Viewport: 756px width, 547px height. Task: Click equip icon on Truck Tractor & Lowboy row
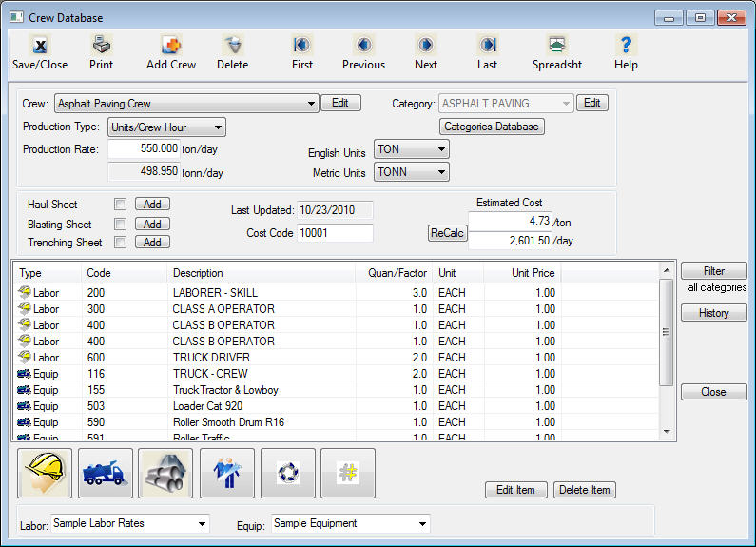click(24, 390)
